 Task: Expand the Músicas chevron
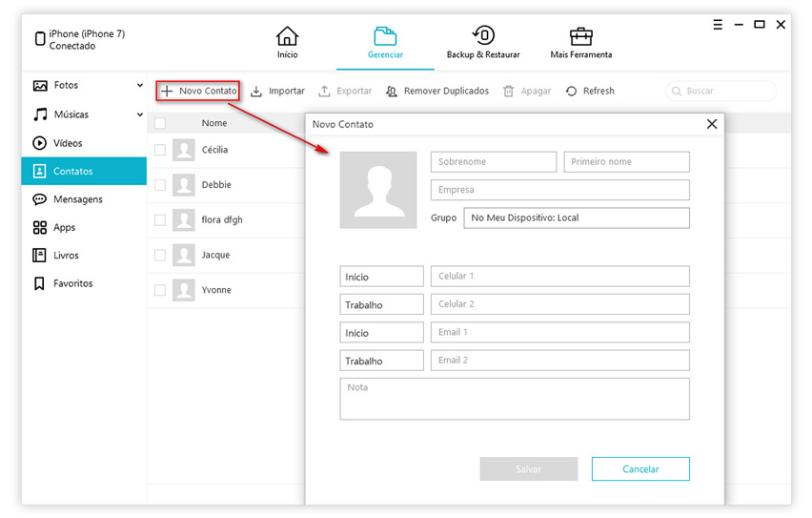(140, 114)
